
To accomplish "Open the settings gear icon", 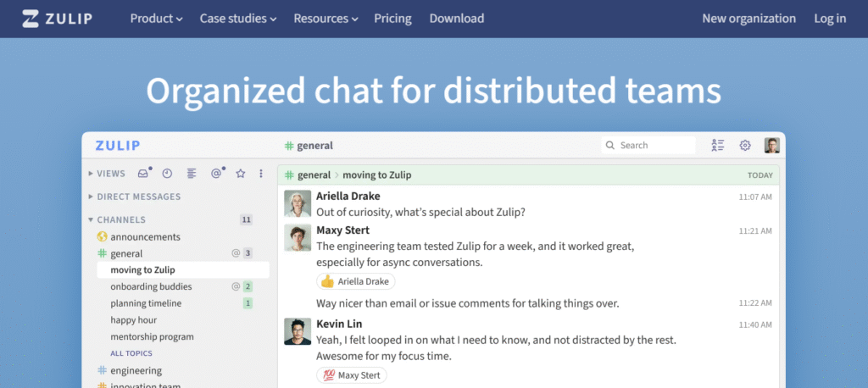I will pos(745,146).
